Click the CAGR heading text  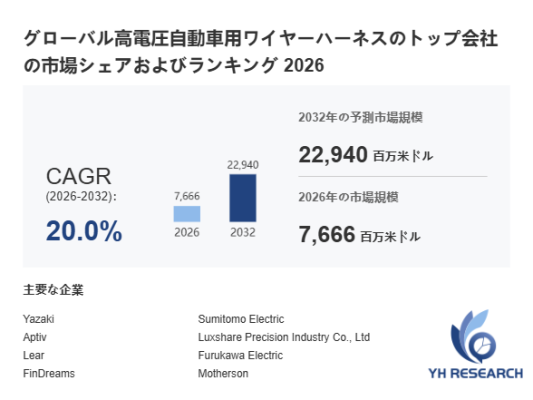click(79, 176)
